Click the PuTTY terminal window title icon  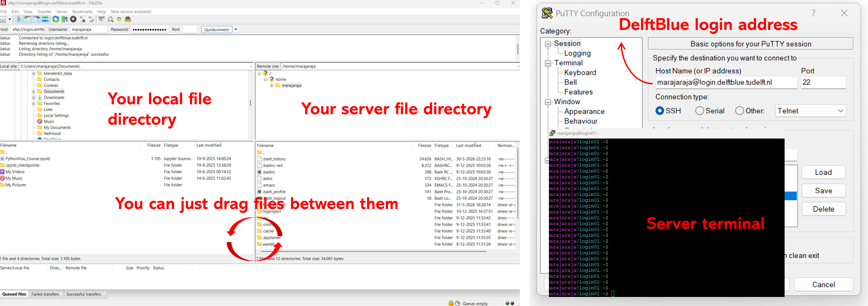(552, 133)
